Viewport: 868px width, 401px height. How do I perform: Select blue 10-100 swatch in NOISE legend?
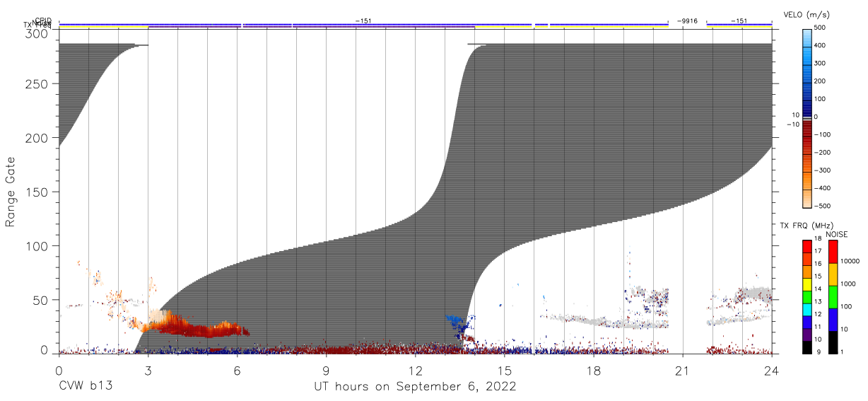coord(833,320)
